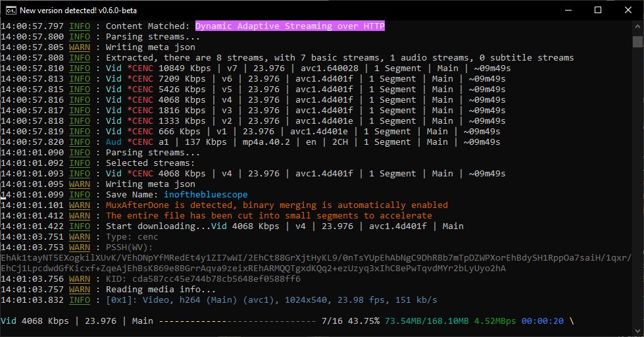The image size is (644, 337).
Task: Click the "Reading media info..." line
Action: [x=161, y=290]
